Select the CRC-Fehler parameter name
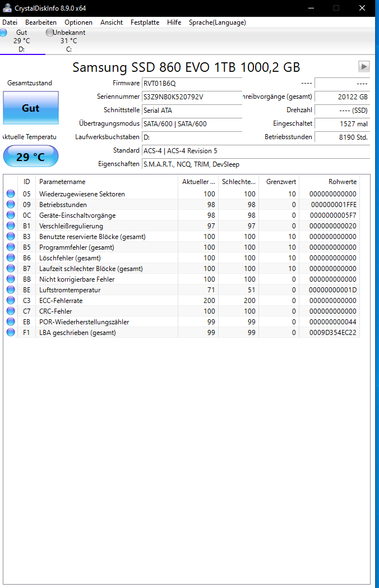The width and height of the screenshot is (379, 588). tap(56, 311)
